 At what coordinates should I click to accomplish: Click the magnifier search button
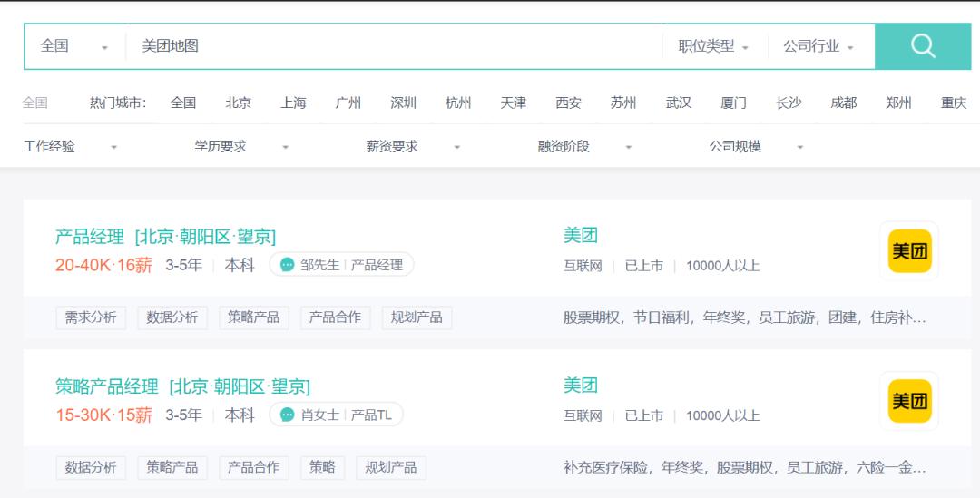click(923, 46)
